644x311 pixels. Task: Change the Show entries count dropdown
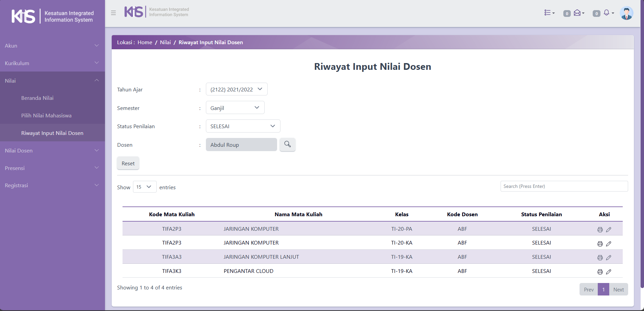pos(144,187)
